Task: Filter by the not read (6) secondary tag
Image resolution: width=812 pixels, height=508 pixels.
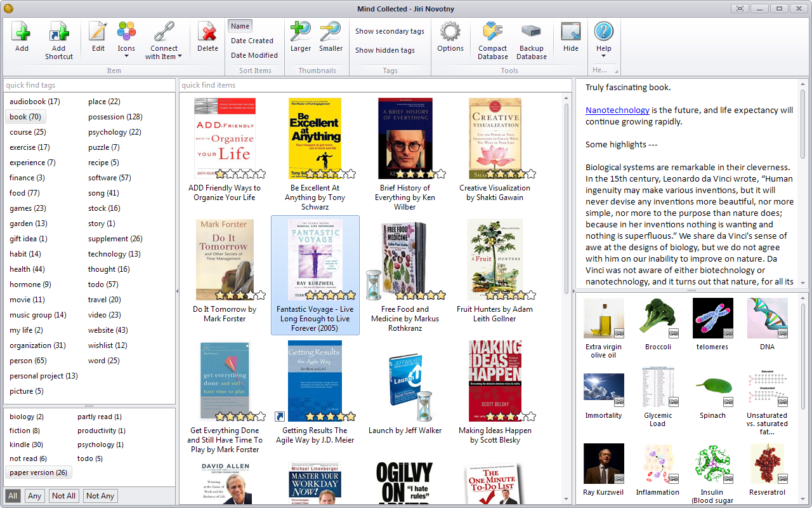Action: click(x=29, y=458)
